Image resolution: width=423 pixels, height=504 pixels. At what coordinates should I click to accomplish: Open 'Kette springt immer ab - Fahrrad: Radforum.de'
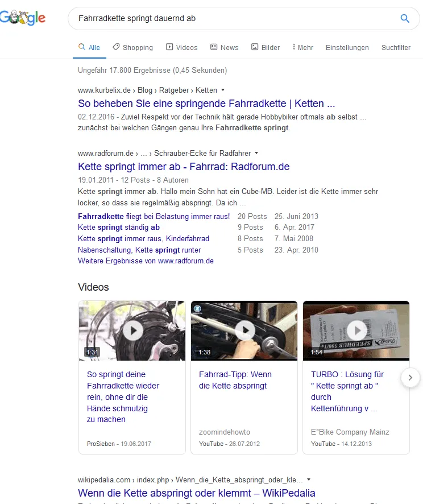[184, 167]
